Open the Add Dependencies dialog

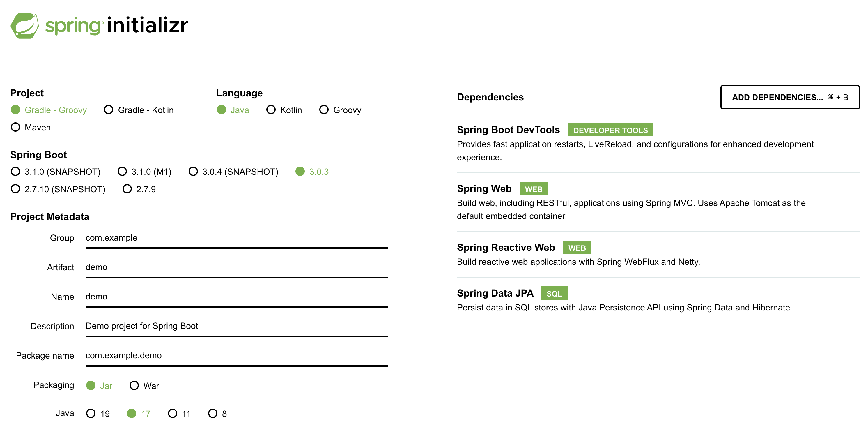pos(790,98)
